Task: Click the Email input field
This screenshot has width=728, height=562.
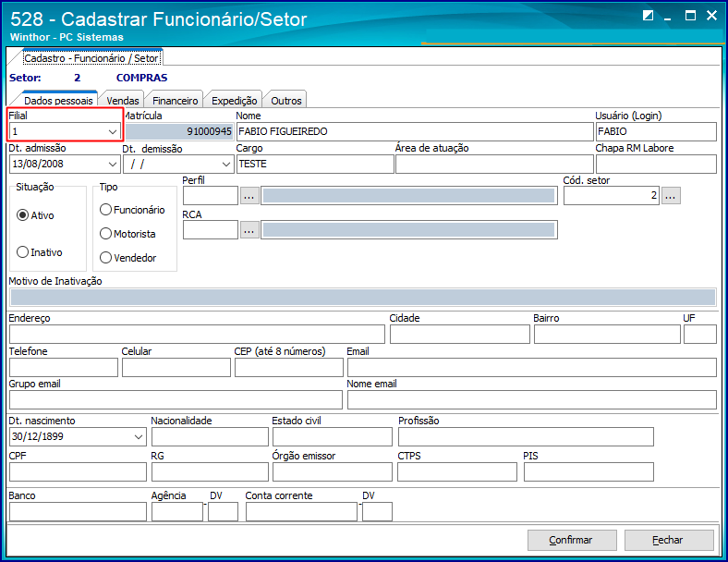Action: [532, 367]
